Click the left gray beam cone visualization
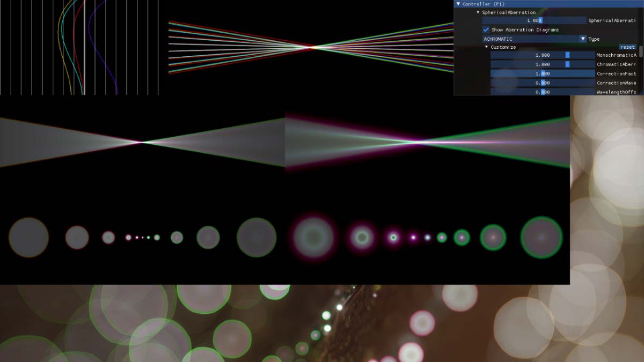This screenshot has height=362, width=644. [x=142, y=142]
